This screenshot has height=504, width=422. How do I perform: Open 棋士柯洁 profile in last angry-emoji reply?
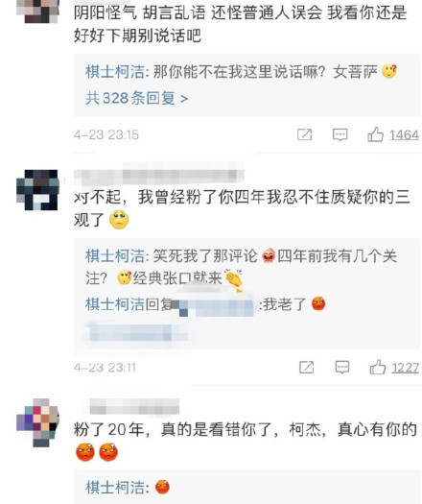[x=115, y=488]
